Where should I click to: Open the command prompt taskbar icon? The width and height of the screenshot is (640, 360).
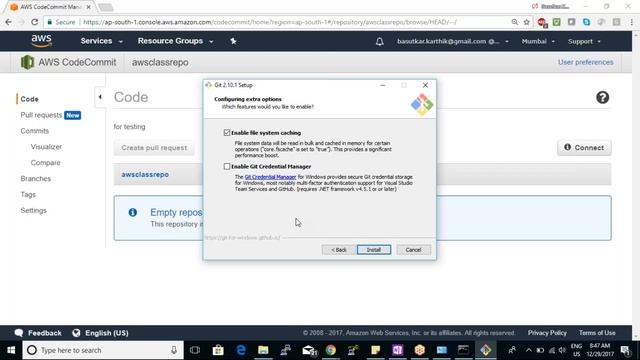point(463,350)
